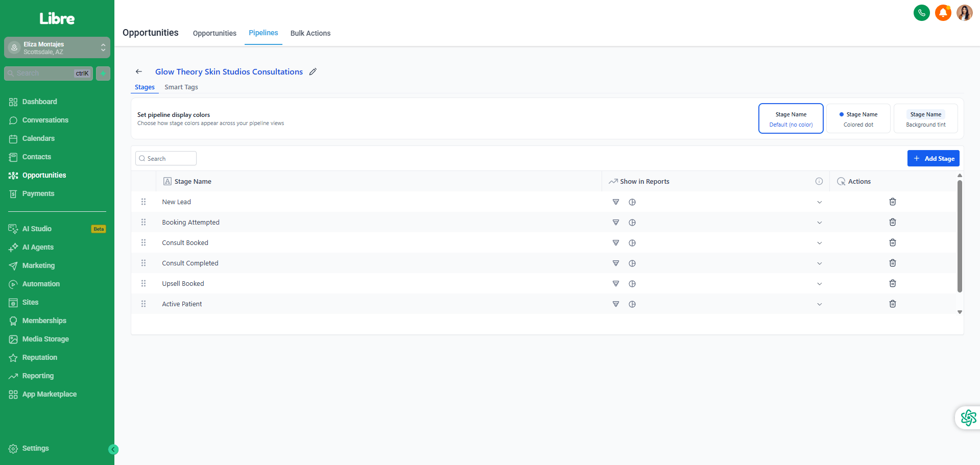The image size is (980, 465).
Task: Click the quick-add button beside sidebar search
Action: click(103, 74)
